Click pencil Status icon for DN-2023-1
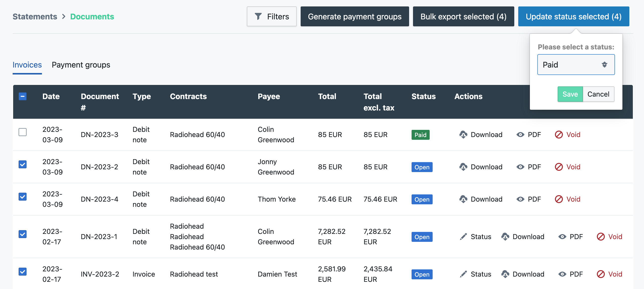 click(x=463, y=237)
